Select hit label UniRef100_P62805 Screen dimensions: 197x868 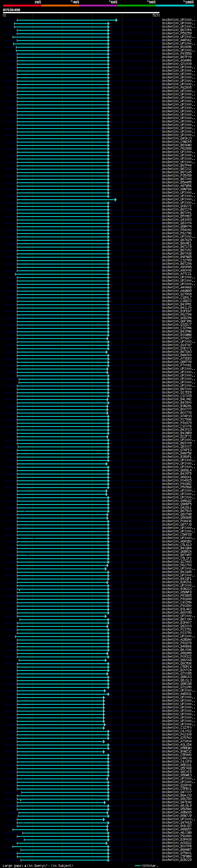(177, 88)
